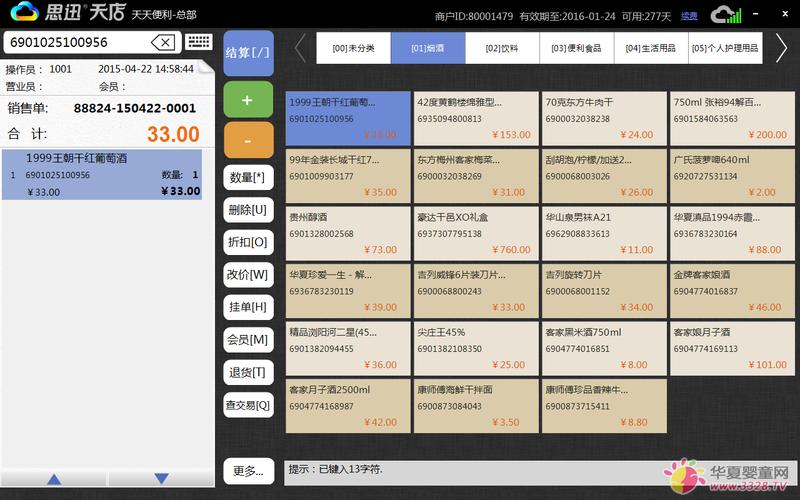Viewport: 800px width, 500px height.
Task: Click the 会员[M] member button
Action: click(x=248, y=340)
